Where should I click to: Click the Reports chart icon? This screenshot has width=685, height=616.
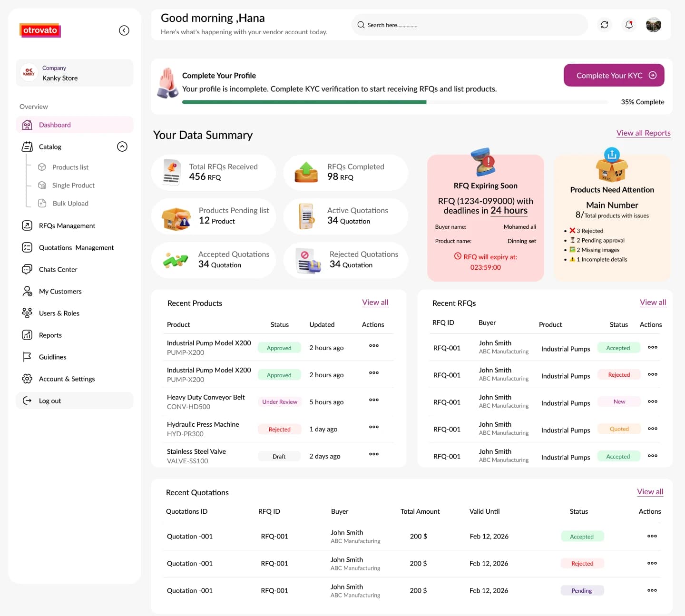coord(27,335)
